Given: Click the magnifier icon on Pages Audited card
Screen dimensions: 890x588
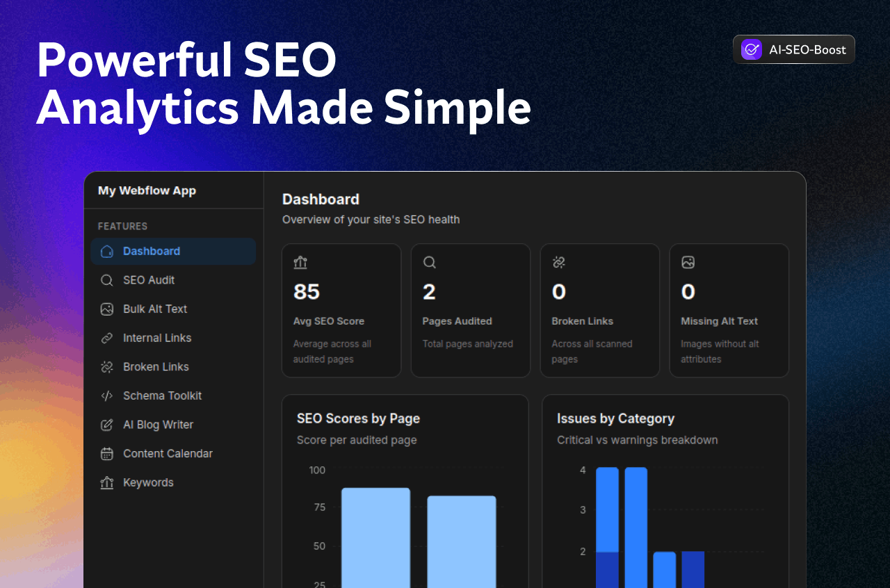Looking at the screenshot, I should pyautogui.click(x=429, y=262).
